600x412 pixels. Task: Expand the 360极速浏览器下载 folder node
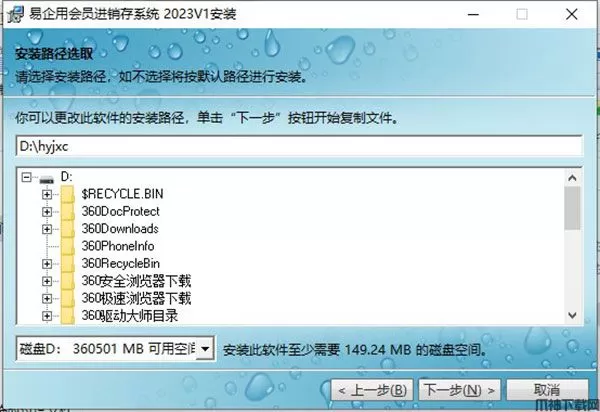pos(47,298)
